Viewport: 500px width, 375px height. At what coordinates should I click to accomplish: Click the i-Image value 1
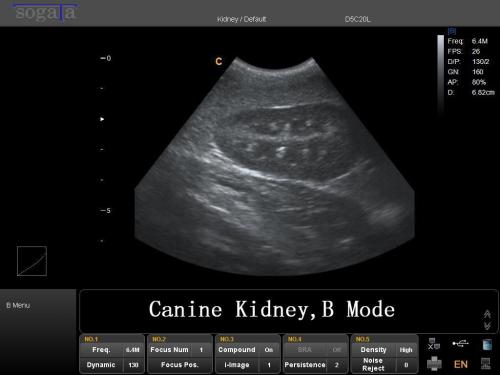coord(269,365)
